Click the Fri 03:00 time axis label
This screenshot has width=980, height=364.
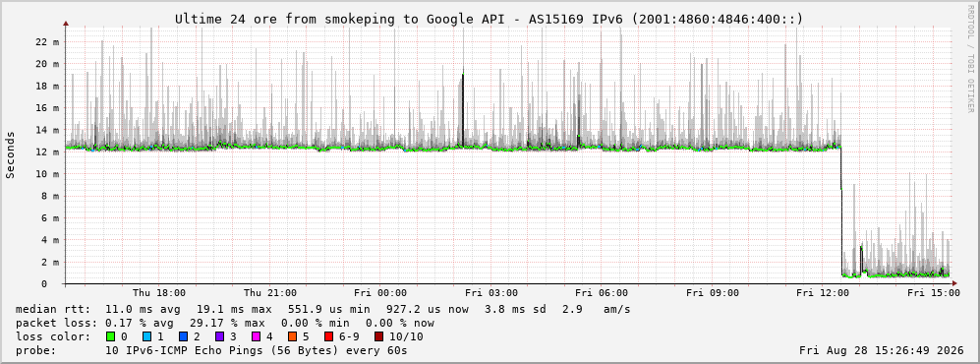tap(491, 293)
